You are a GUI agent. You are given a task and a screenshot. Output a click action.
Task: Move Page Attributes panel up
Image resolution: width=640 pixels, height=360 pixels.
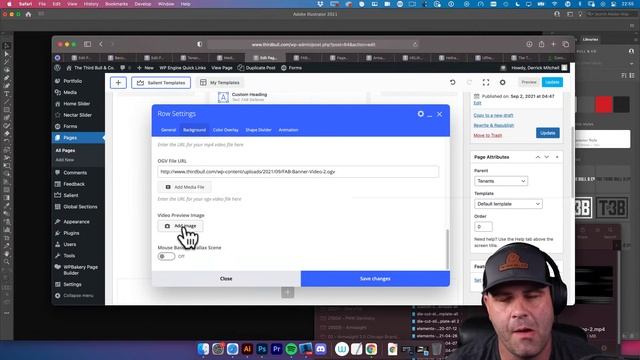coord(538,157)
